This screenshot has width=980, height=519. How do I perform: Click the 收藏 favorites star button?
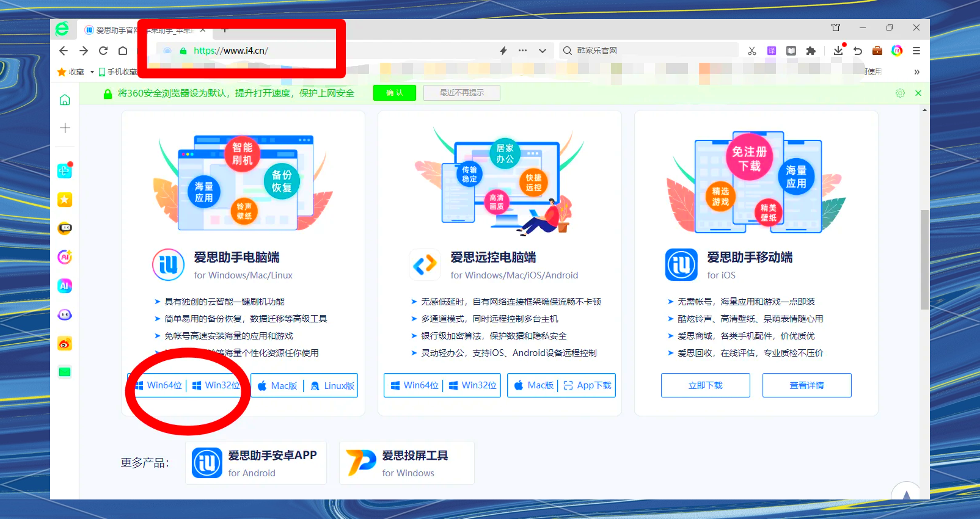pyautogui.click(x=70, y=72)
